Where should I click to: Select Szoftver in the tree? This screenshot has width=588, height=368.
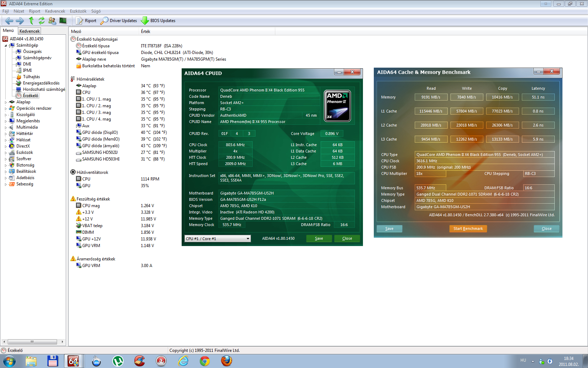[x=24, y=159]
